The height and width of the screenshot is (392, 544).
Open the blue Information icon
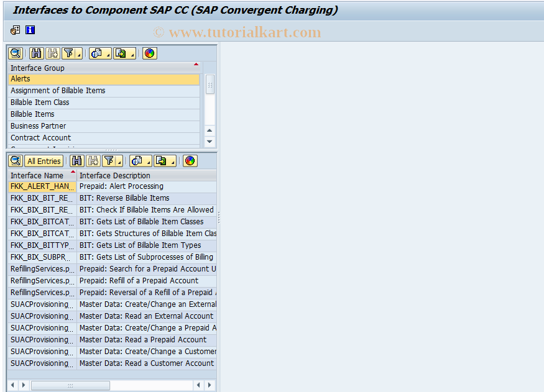[30, 30]
